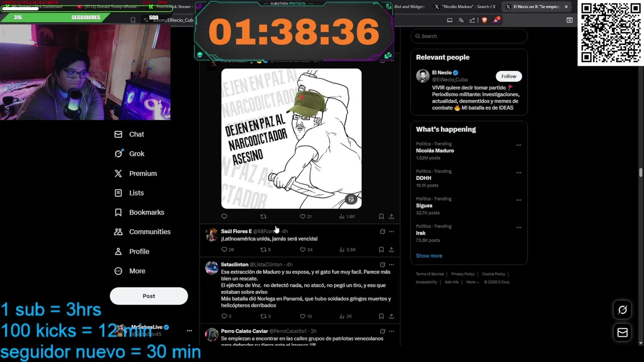The height and width of the screenshot is (362, 644).
Task: Open the Sigues trending topic
Action: click(x=424, y=206)
